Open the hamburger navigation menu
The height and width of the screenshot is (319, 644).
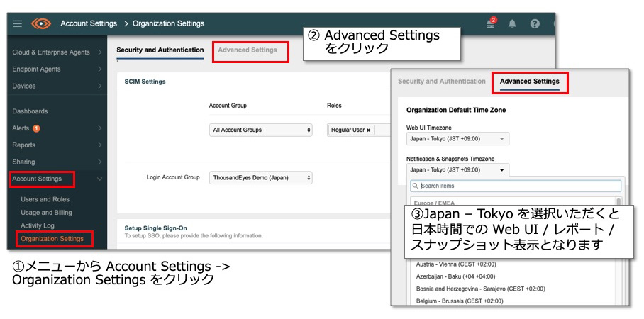18,23
